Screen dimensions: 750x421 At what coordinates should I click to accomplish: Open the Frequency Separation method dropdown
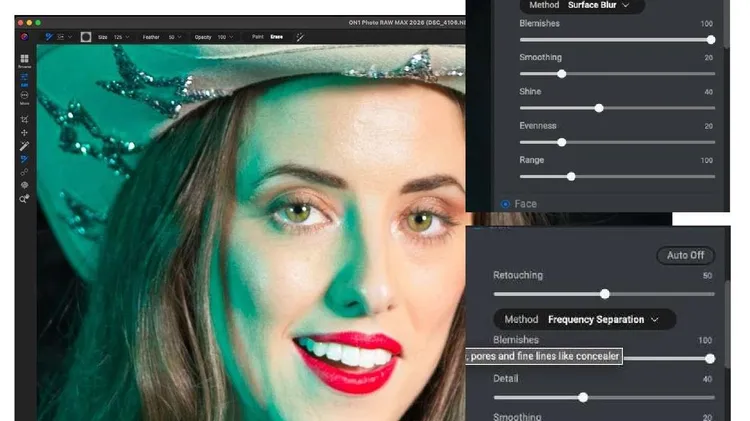[603, 320]
